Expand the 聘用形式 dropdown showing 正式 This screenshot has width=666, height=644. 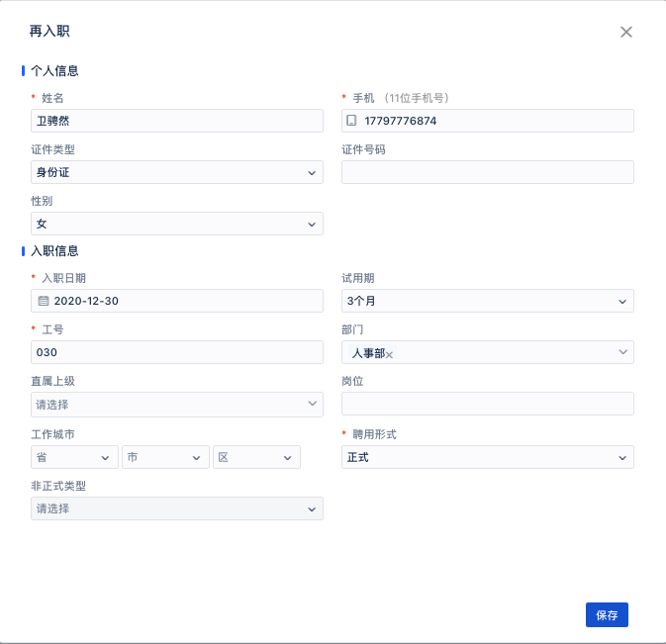(488, 457)
